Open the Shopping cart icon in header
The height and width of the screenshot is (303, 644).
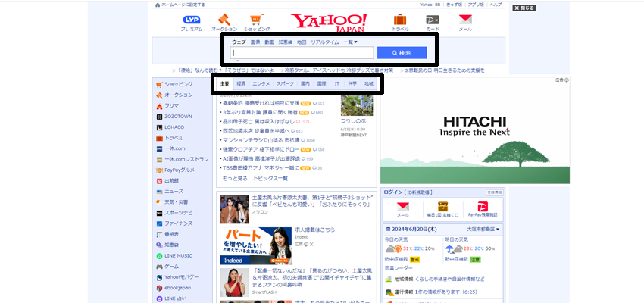click(257, 20)
